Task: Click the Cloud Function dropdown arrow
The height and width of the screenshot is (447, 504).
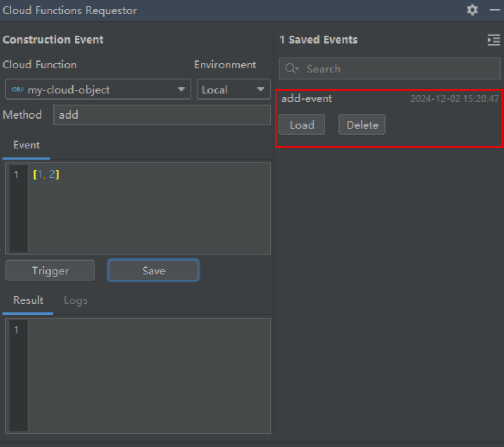Action: click(x=181, y=90)
